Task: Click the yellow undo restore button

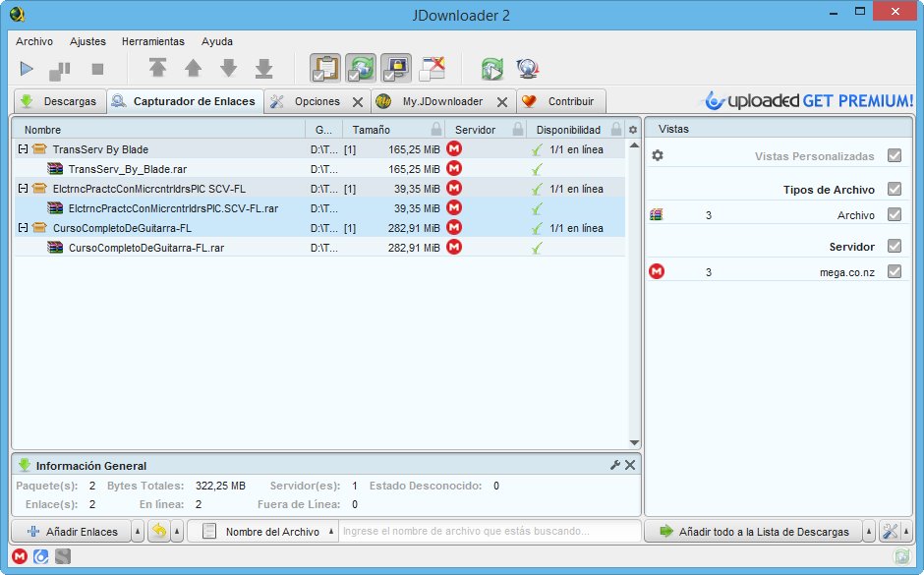Action: (159, 532)
